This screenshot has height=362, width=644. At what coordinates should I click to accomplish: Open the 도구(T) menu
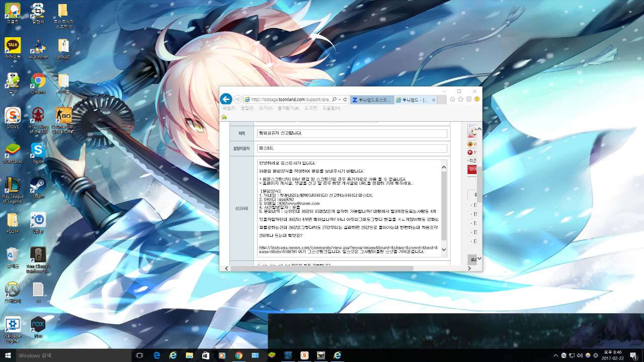[311, 108]
